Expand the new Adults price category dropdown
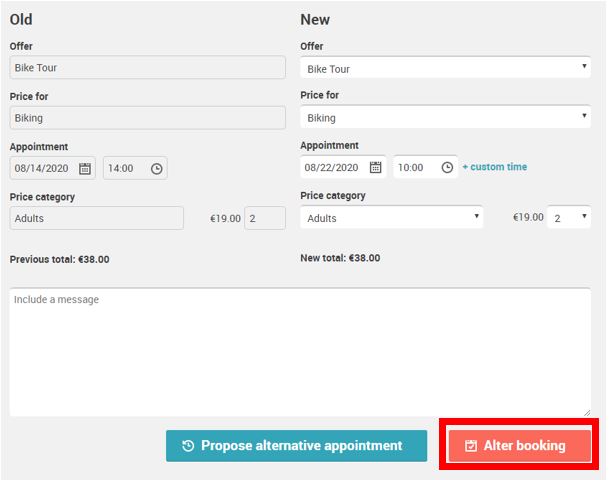 (392, 217)
